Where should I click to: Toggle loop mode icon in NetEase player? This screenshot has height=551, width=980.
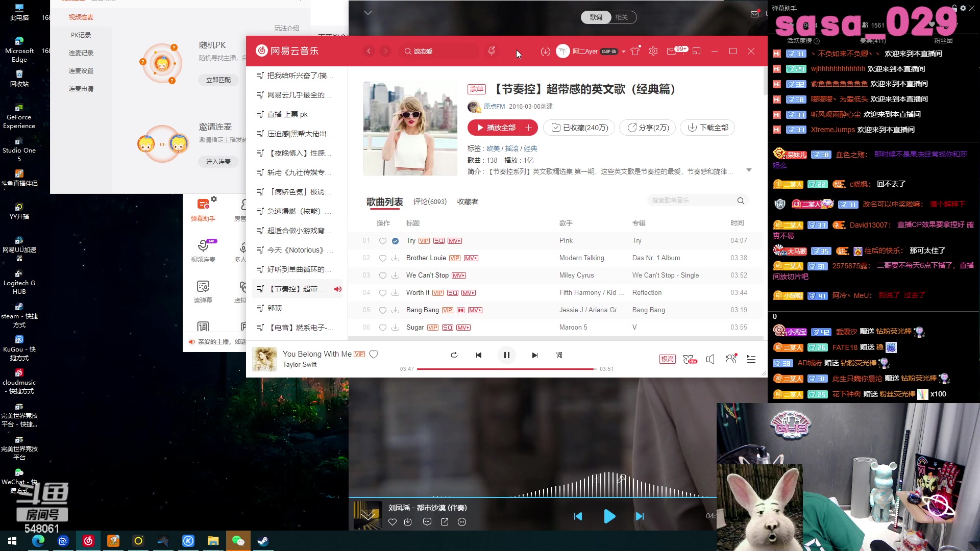tap(454, 355)
